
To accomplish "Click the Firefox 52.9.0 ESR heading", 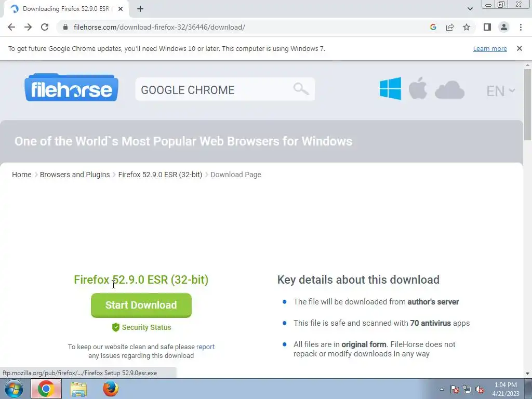I will [141, 280].
